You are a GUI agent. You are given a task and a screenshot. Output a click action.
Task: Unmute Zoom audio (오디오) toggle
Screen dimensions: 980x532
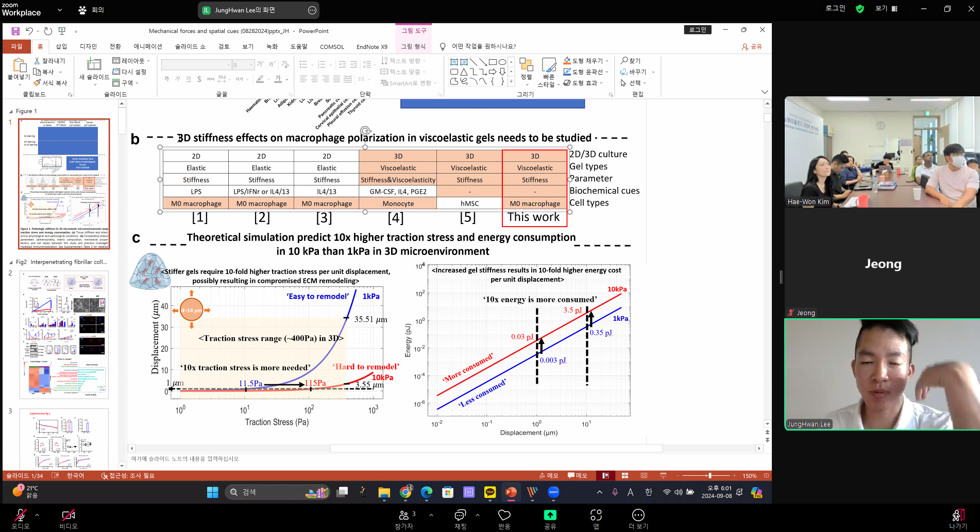[21, 519]
